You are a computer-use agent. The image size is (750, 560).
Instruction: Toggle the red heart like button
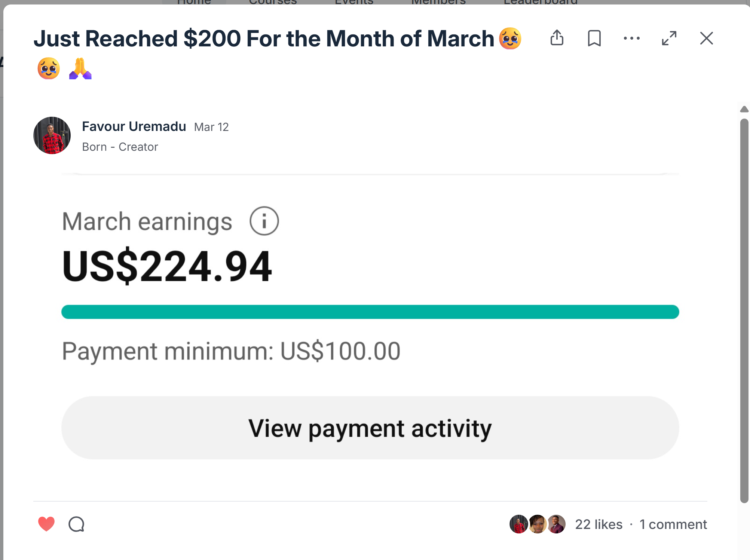(46, 524)
